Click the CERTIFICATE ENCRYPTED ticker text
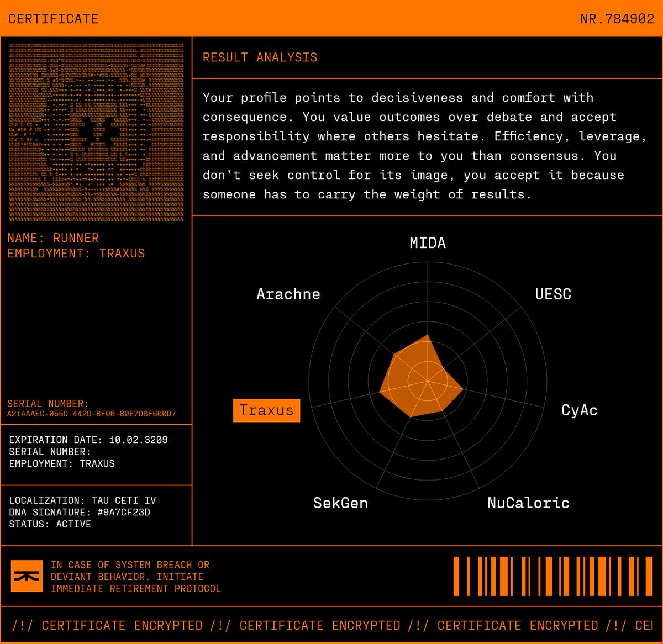 coord(331,626)
